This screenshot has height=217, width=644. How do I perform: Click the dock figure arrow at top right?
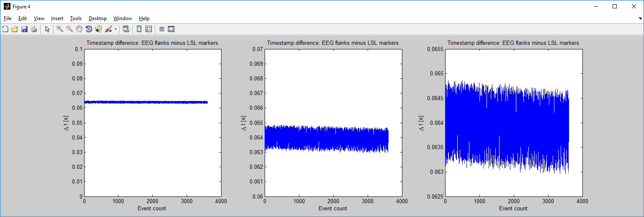tap(640, 18)
